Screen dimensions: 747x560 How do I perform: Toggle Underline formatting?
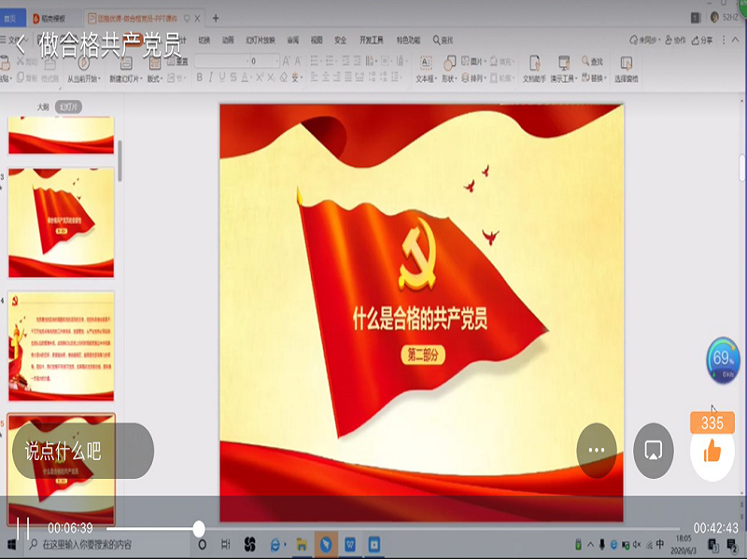222,77
